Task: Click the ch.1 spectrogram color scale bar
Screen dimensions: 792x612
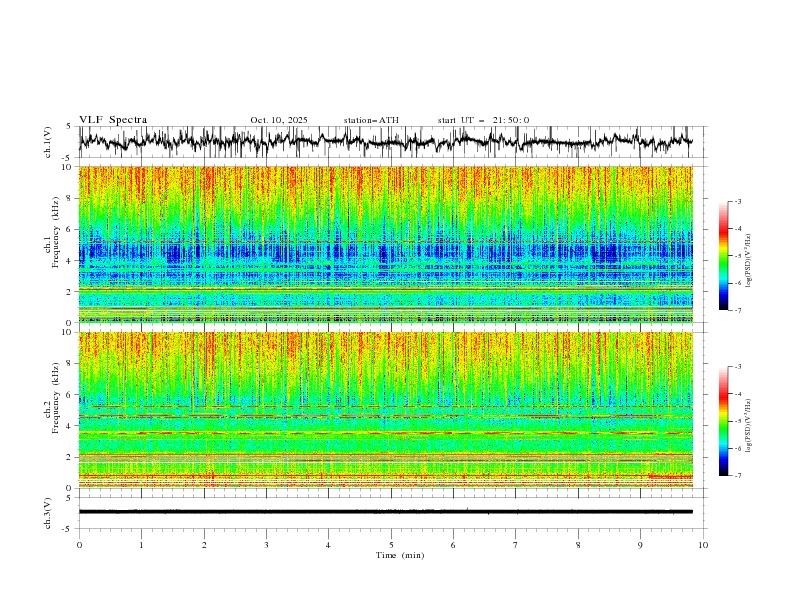Action: [x=723, y=256]
